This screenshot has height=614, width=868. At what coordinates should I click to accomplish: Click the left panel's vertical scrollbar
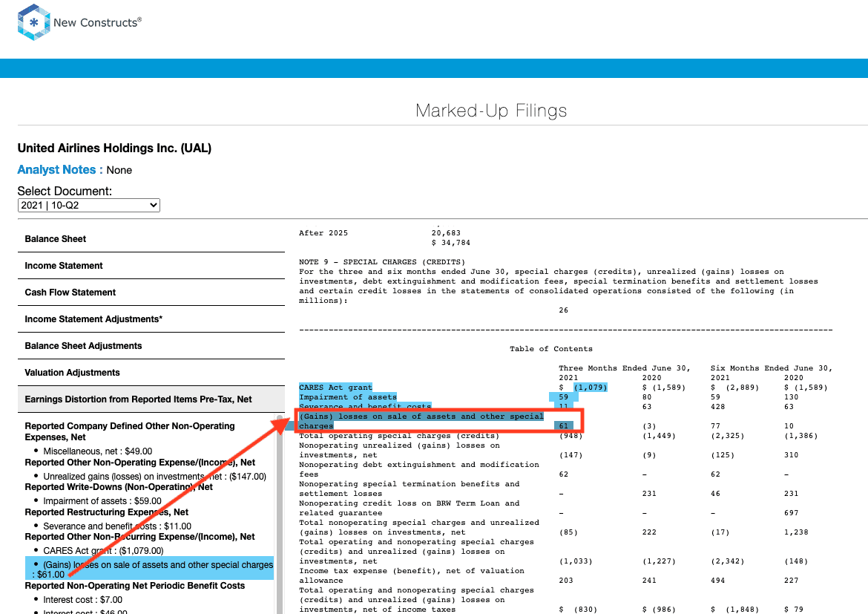(280, 515)
